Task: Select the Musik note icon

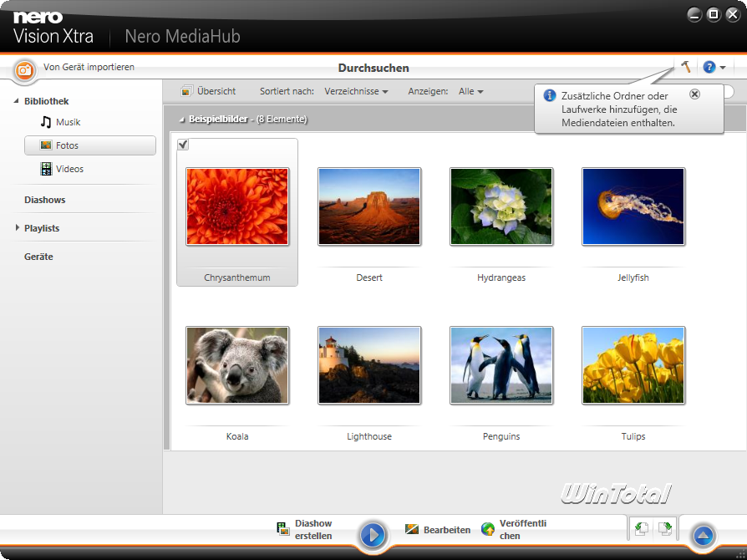Action: tap(46, 122)
